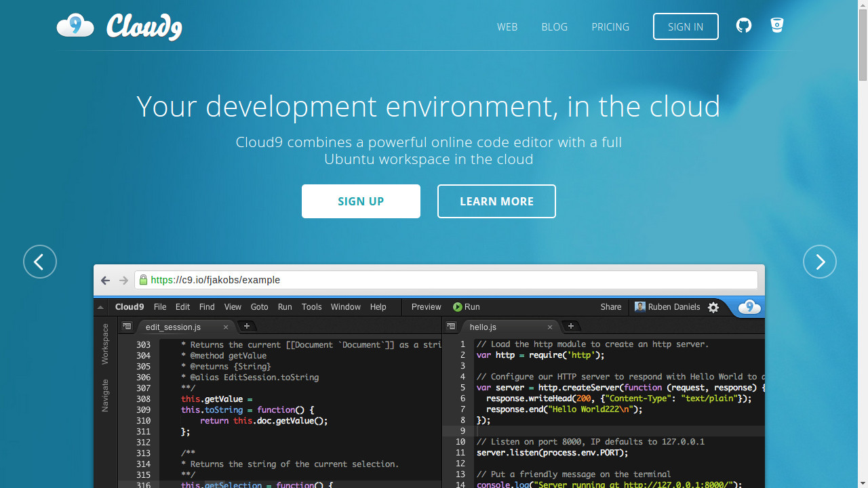Click the Cloud9 wordmark text logo
The width and height of the screenshot is (868, 488).
pyautogui.click(x=144, y=27)
